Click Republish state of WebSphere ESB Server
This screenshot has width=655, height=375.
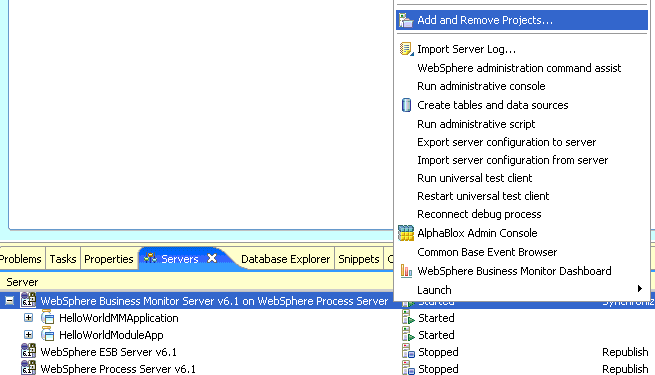pyautogui.click(x=625, y=352)
